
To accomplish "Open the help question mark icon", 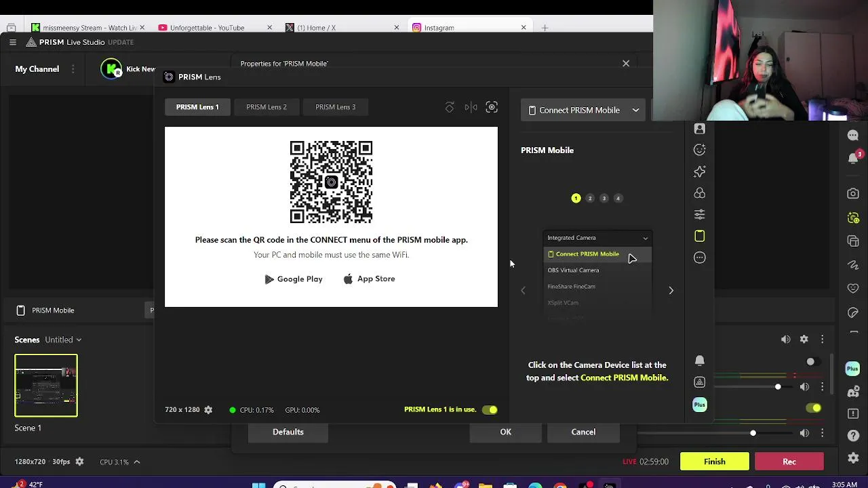I will (853, 436).
